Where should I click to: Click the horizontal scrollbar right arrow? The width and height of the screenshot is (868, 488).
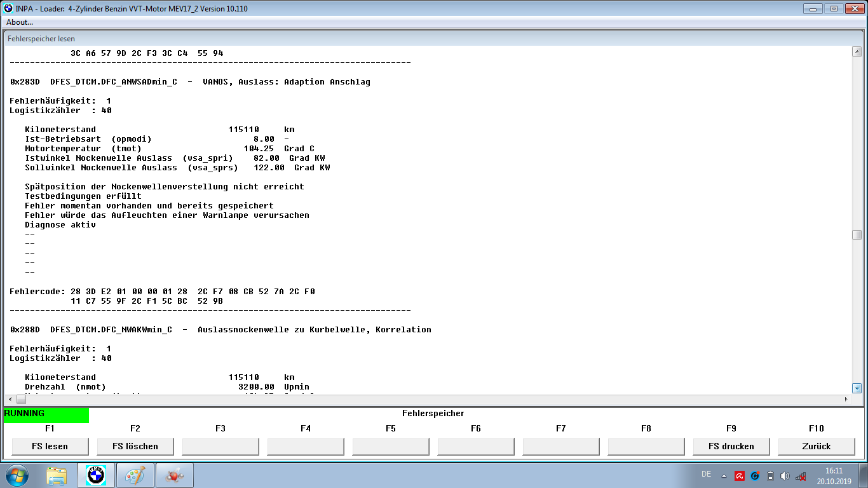click(845, 399)
